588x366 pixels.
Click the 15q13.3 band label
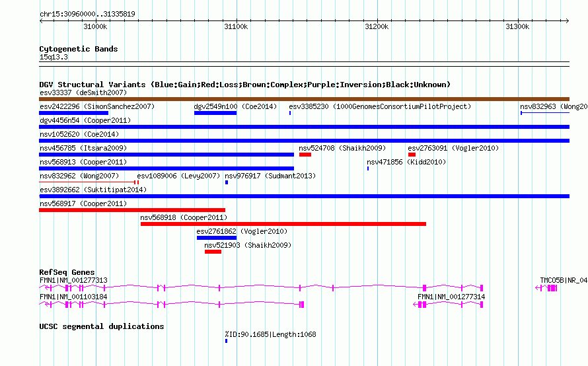[x=54, y=57]
